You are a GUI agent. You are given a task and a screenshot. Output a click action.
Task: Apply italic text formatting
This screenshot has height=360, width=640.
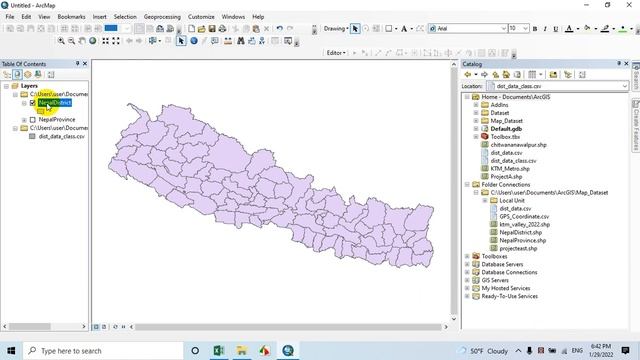[x=545, y=29]
